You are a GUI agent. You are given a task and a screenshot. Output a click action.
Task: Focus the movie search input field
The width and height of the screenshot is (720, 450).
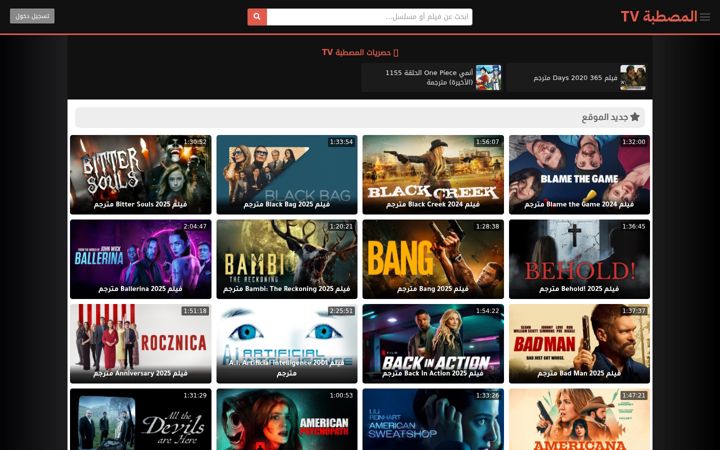click(370, 17)
